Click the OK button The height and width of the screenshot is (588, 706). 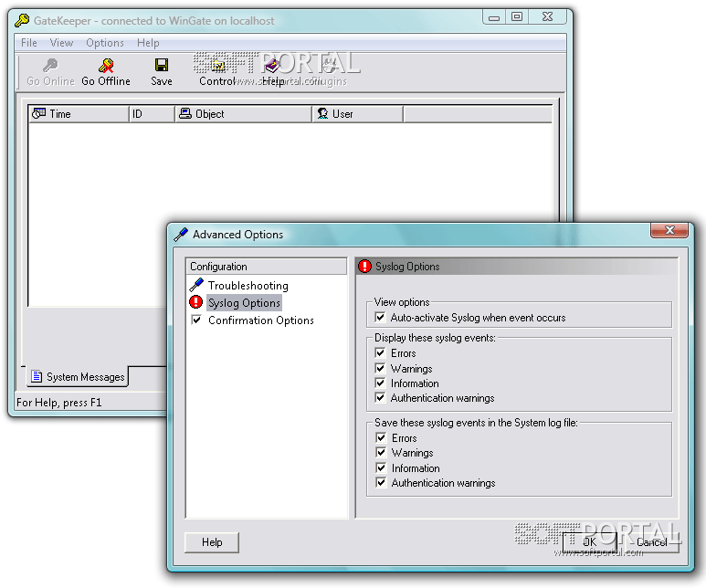point(589,542)
